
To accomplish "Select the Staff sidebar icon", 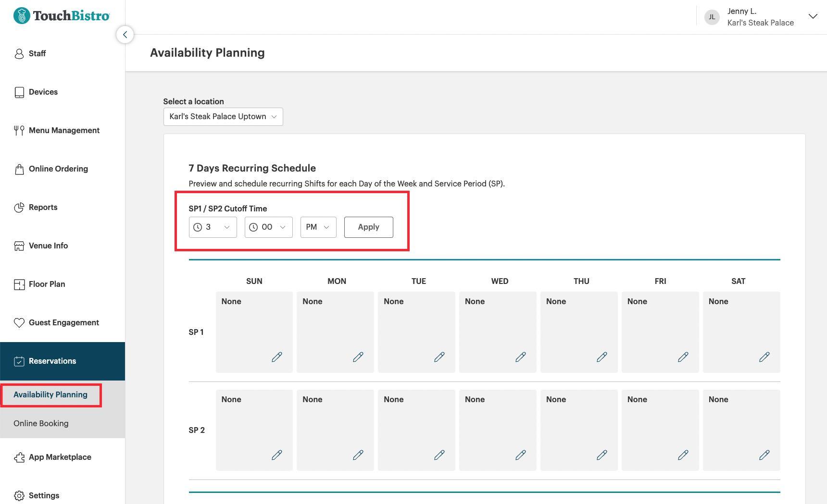I will coord(19,53).
